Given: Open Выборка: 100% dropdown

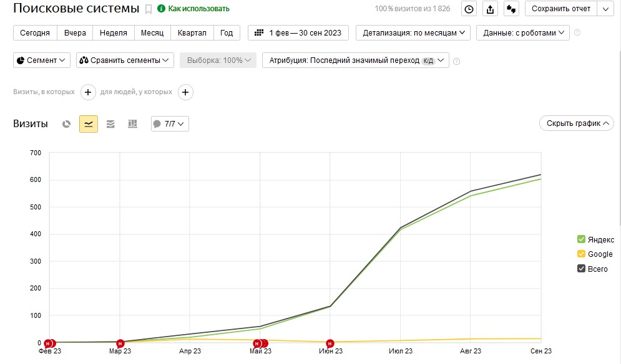Looking at the screenshot, I should click(218, 60).
